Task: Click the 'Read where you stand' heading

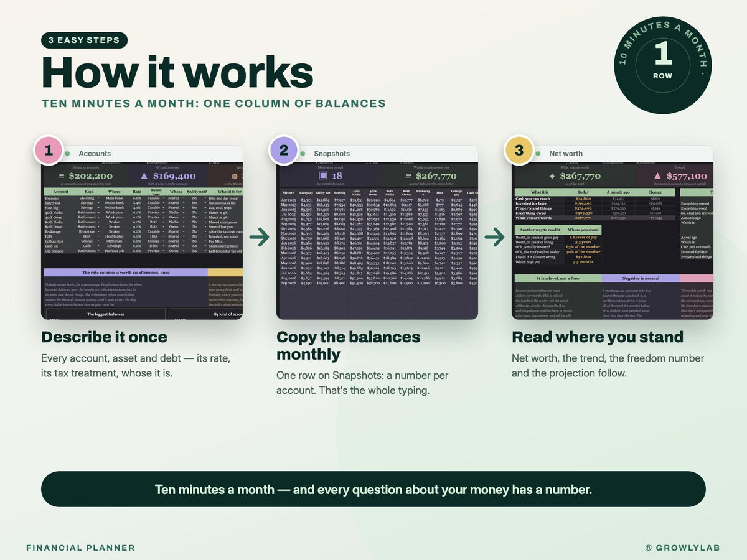Action: (598, 337)
